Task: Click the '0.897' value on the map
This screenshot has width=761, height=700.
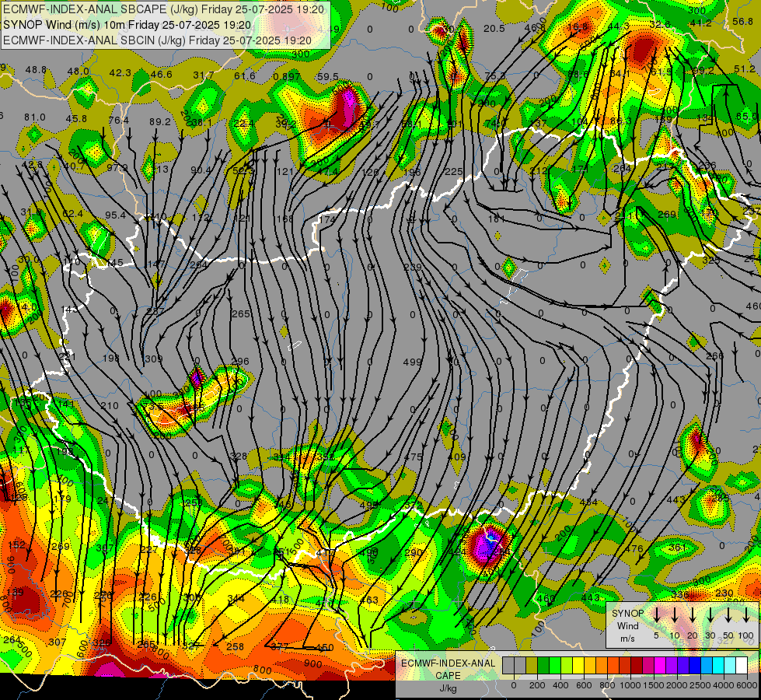Action: (x=286, y=76)
